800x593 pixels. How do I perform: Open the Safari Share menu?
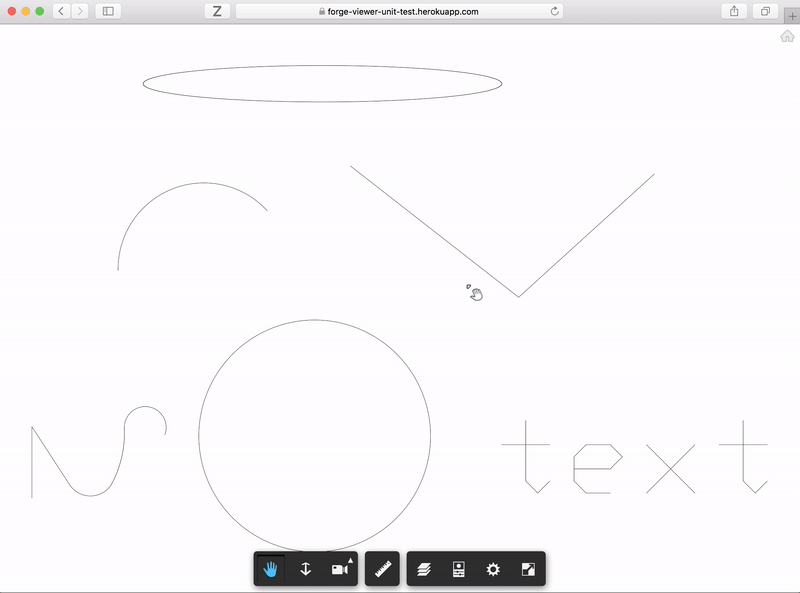(734, 11)
